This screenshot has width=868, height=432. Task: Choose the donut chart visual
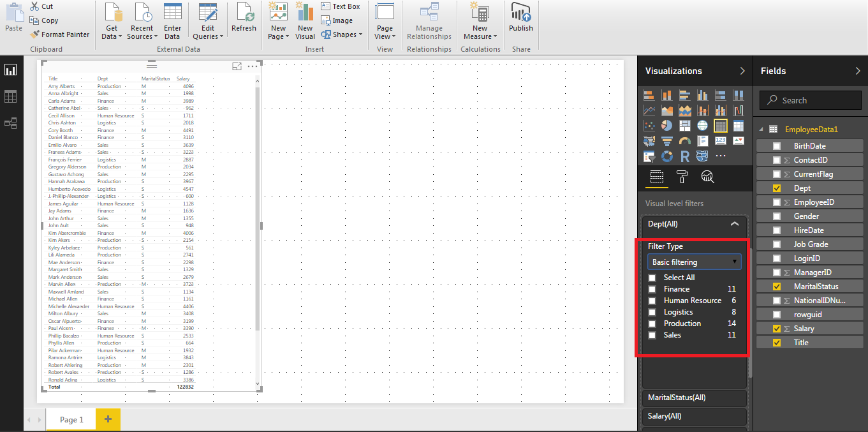point(667,156)
